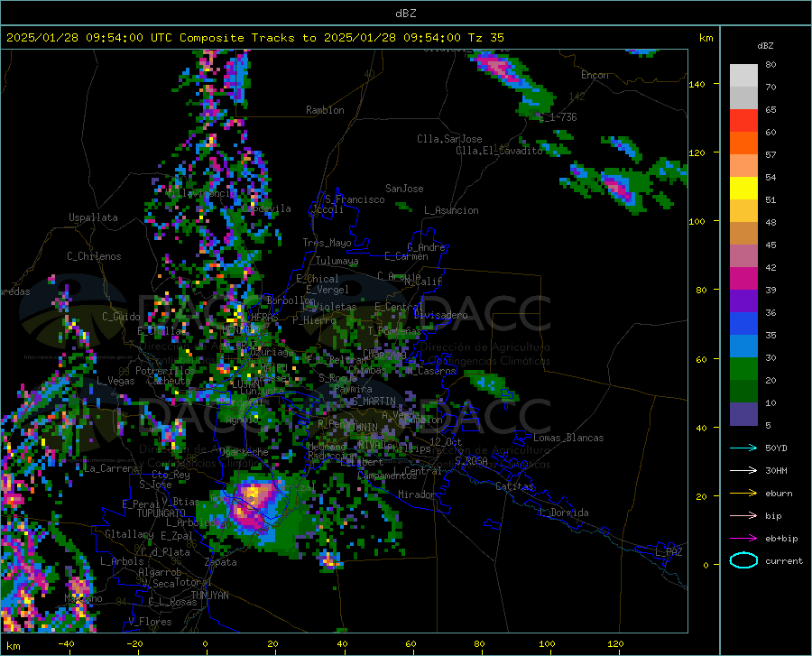Image resolution: width=812 pixels, height=656 pixels.
Task: Click the 'current' legend label
Action: point(784,560)
